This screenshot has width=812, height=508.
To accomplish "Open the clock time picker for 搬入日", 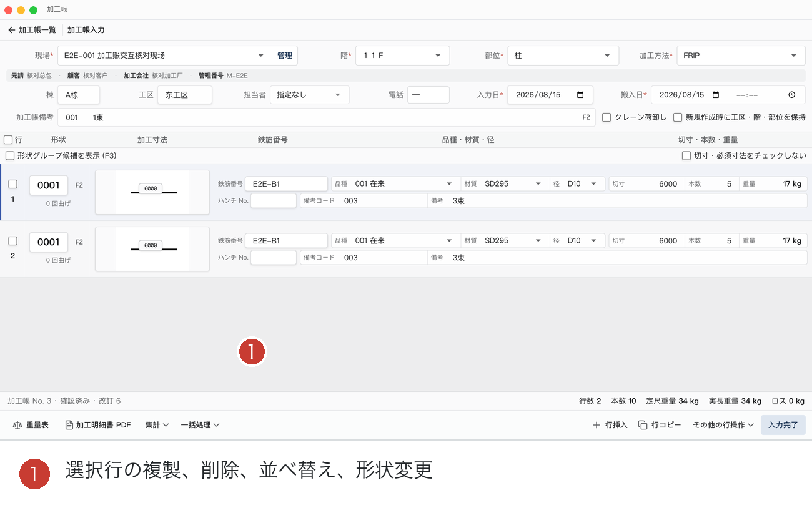I will pyautogui.click(x=791, y=95).
